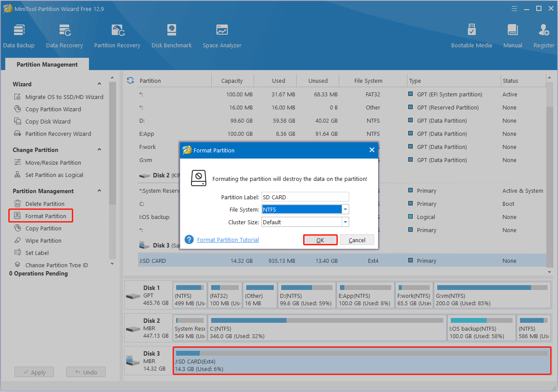Viewport: 559px width, 392px height.
Task: Sort by the Used column header
Action: 278,81
